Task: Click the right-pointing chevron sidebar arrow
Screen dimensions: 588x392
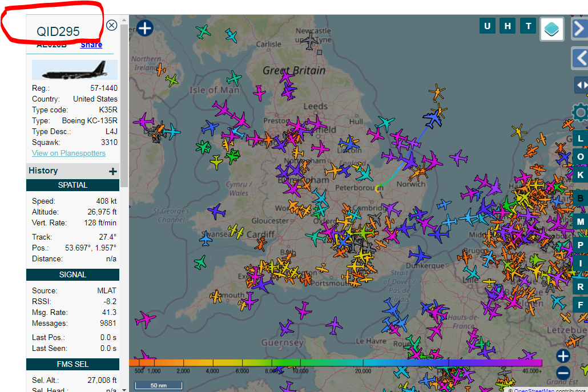Action: point(580,29)
